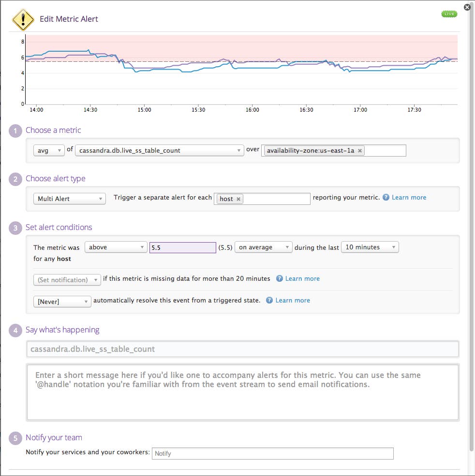
Task: Open the avg aggregation dropdown
Action: [48, 150]
